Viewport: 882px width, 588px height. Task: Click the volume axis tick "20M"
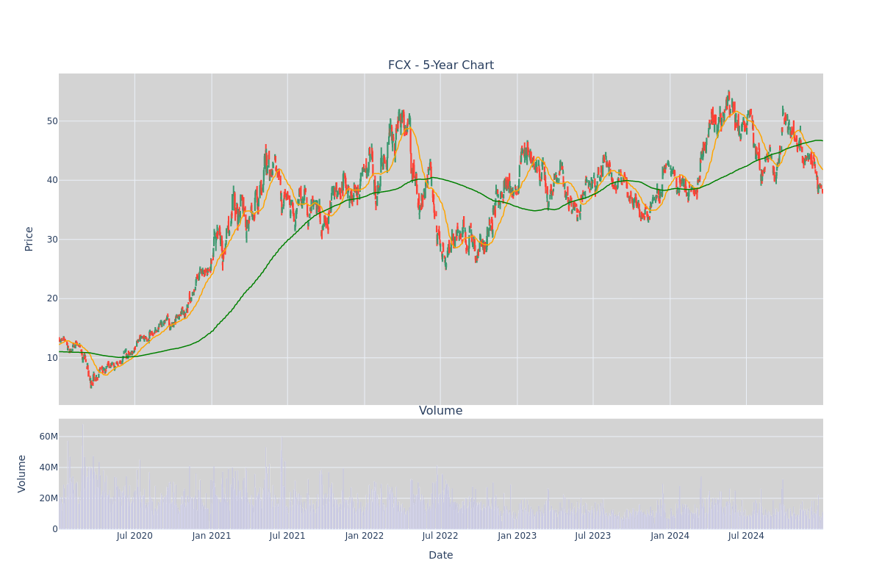click(x=49, y=498)
